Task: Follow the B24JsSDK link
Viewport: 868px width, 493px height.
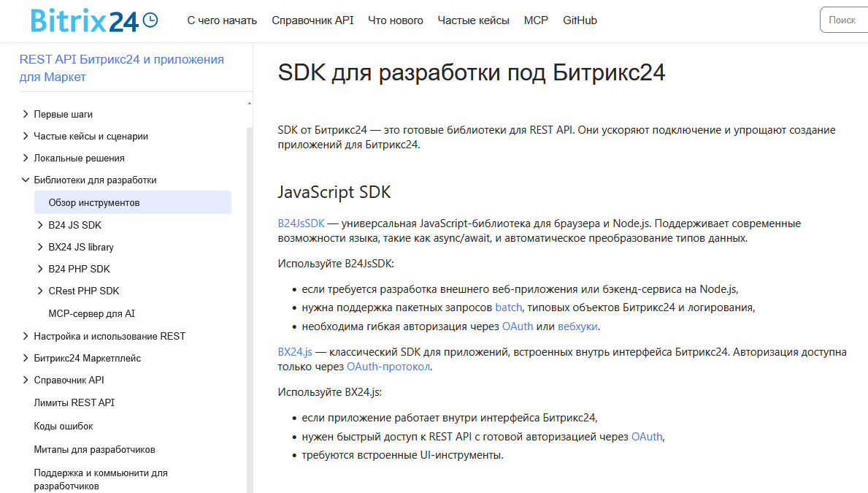Action: click(x=302, y=223)
